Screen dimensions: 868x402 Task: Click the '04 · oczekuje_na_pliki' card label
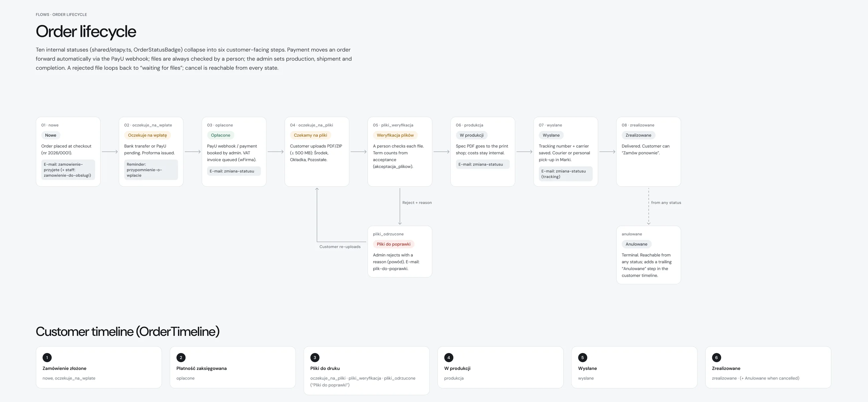[311, 125]
